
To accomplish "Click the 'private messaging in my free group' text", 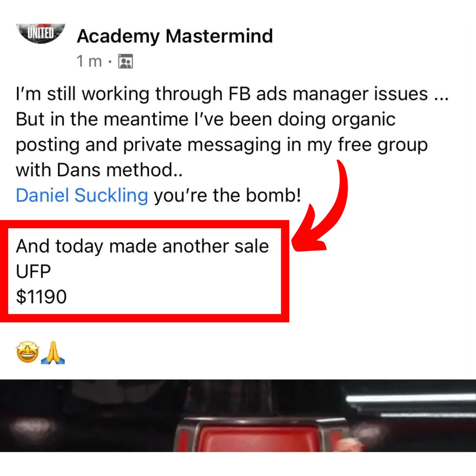I will [275, 145].
